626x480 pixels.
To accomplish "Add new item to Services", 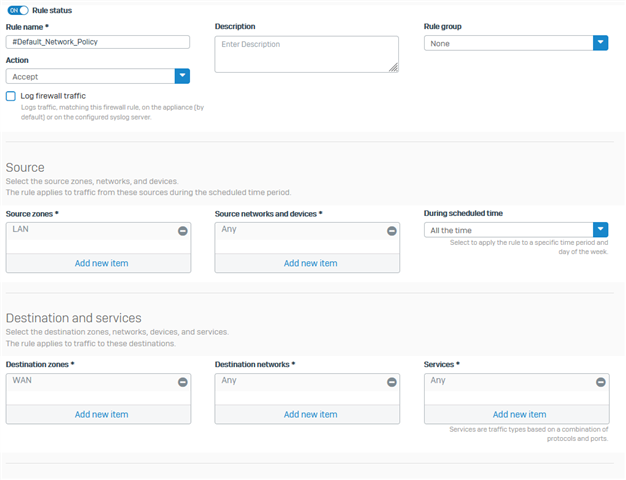I will [519, 415].
